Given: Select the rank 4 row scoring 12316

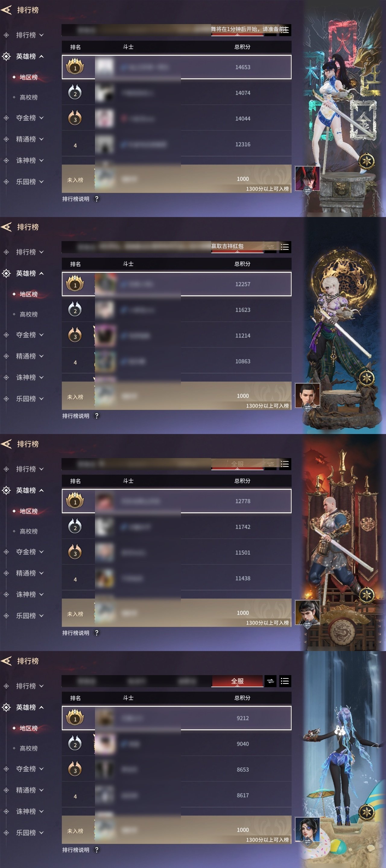Looking at the screenshot, I should [x=176, y=144].
